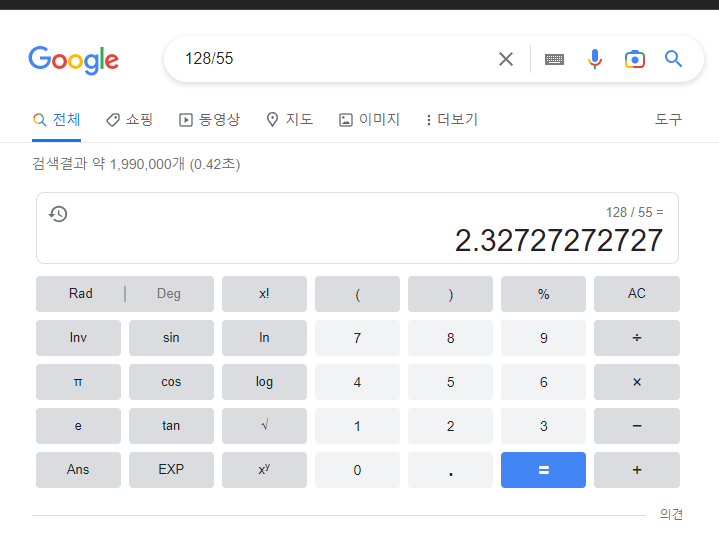Click the sin function key
The width and height of the screenshot is (719, 538).
[x=171, y=338]
